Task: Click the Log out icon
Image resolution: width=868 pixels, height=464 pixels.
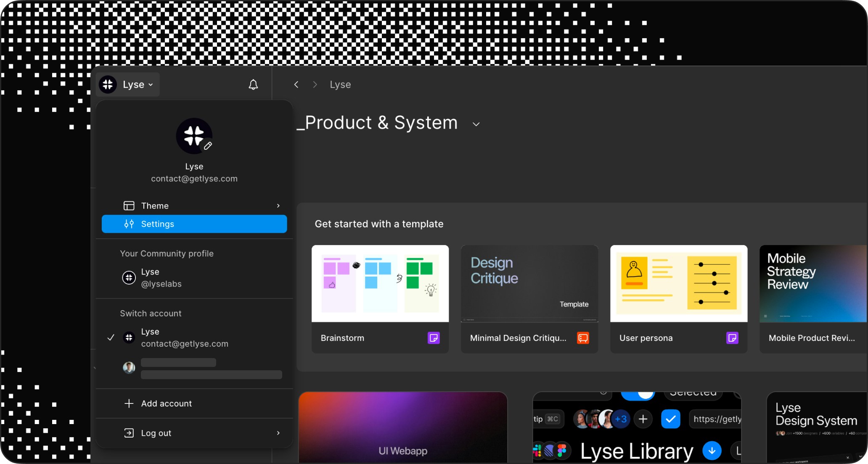Action: click(x=129, y=432)
